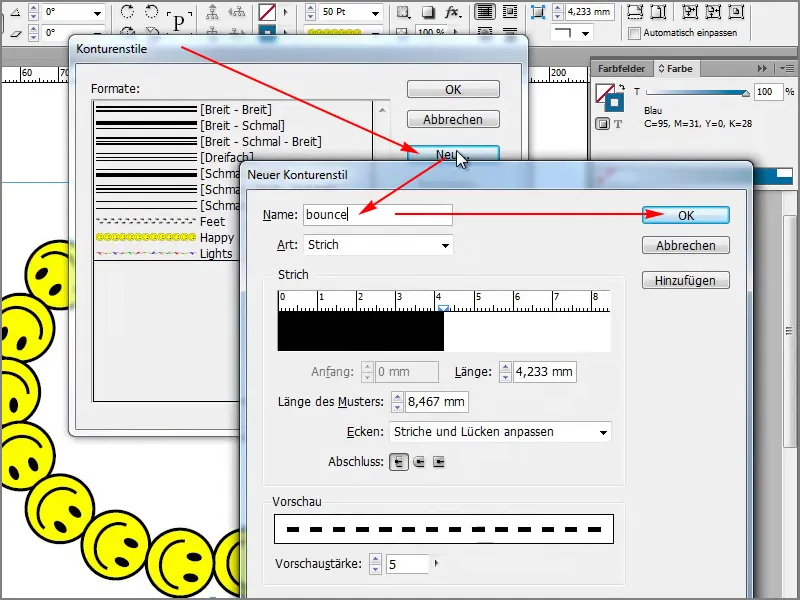Rotate selection 90° clockwise

tap(128, 11)
